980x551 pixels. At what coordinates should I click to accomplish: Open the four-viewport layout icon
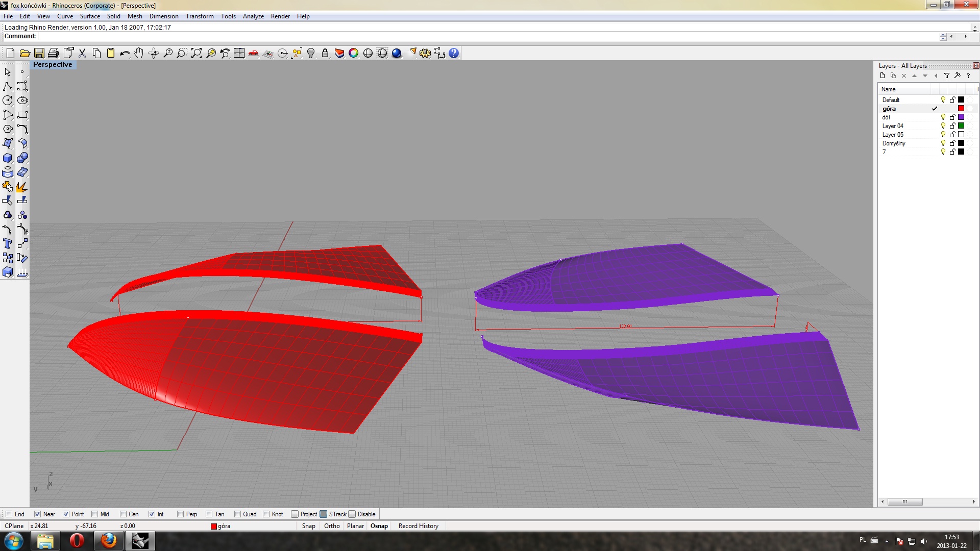click(239, 53)
